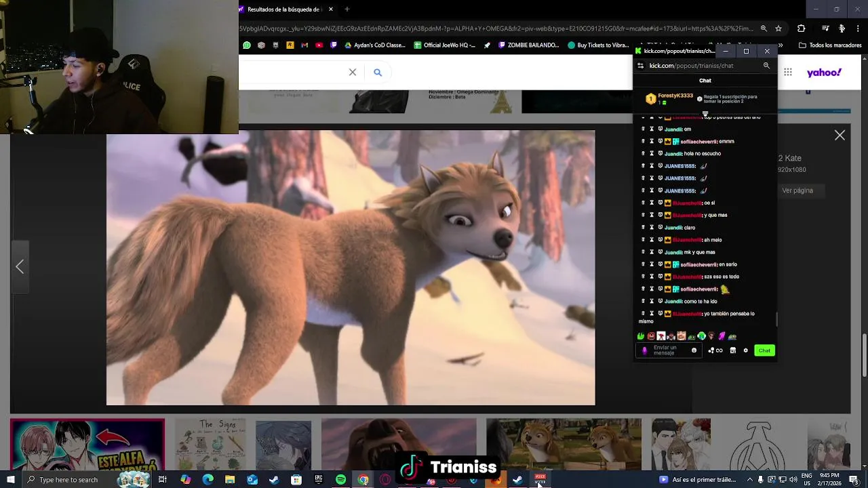The width and height of the screenshot is (868, 488).
Task: Open the emoji picker in chat input
Action: (x=694, y=350)
